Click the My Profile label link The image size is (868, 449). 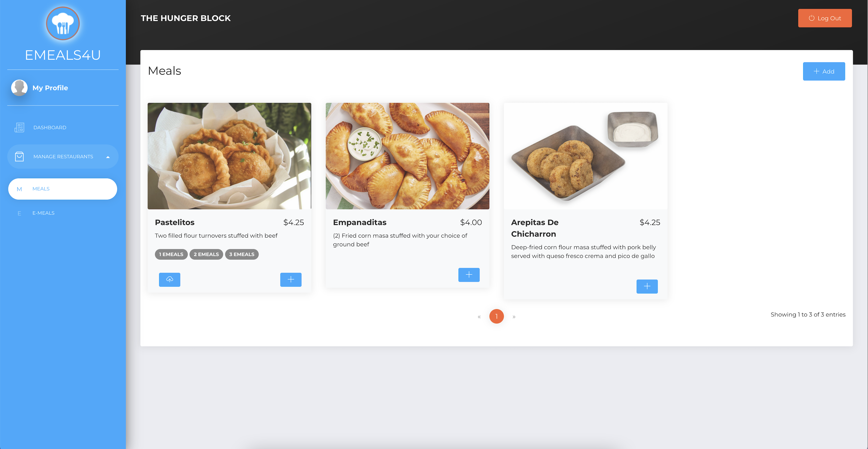click(x=50, y=88)
